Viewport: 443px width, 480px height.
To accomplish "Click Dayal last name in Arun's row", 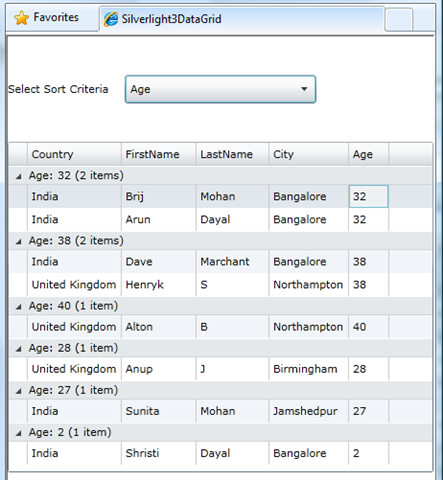I will click(232, 219).
